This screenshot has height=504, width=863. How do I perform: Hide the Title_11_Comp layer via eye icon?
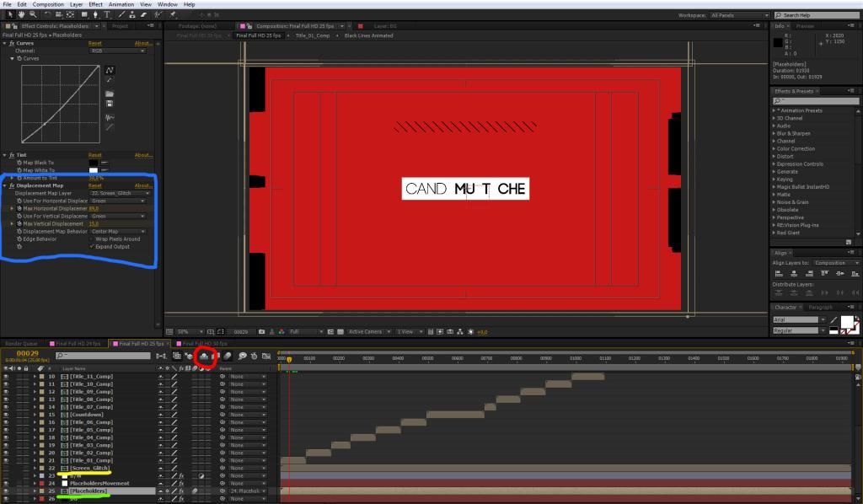[6, 377]
